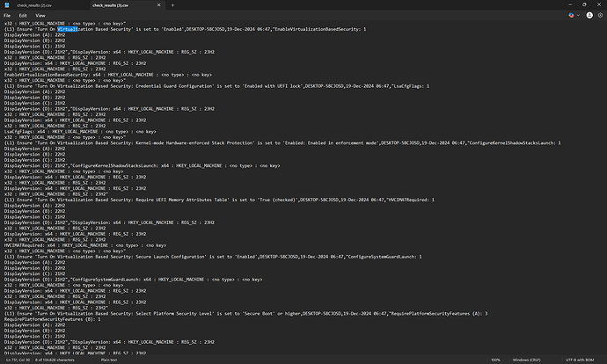The height and width of the screenshot is (364, 607).
Task: Click the Notepad app icon in title bar
Action: (x=8, y=5)
